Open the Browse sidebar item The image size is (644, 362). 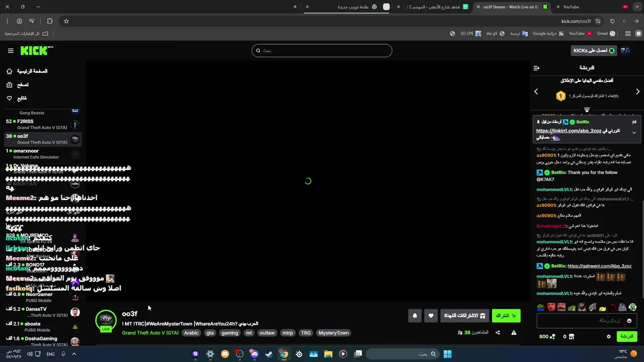pos(18,84)
